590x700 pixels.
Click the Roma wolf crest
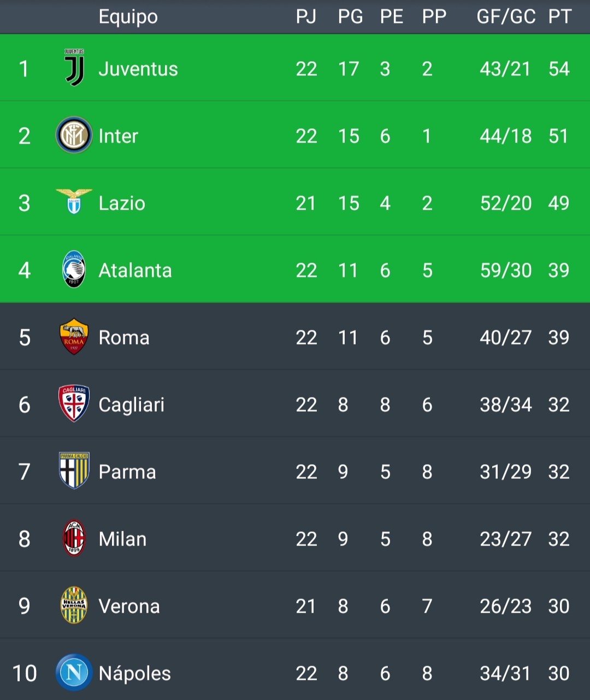tap(74, 336)
